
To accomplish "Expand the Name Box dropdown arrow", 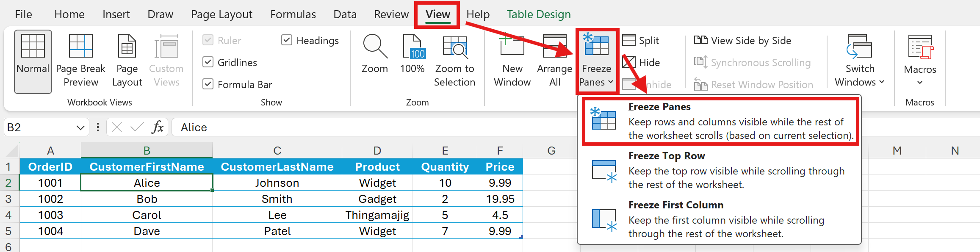I will click(80, 127).
